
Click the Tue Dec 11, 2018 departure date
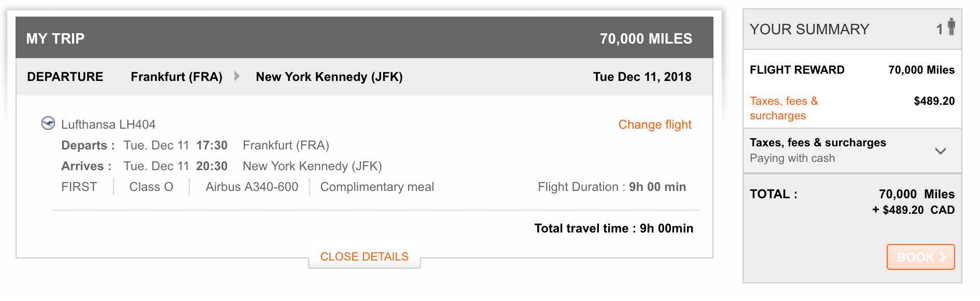pos(642,77)
